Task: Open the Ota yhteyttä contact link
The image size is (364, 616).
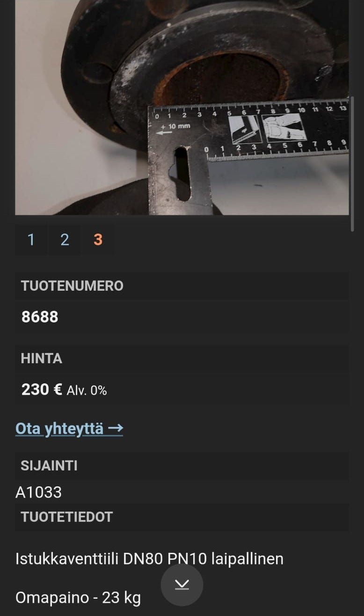Action: 69,428
